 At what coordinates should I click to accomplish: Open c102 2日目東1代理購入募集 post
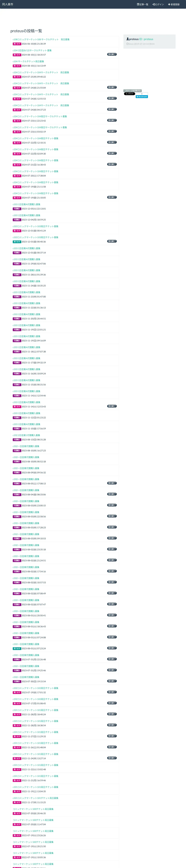(26, 435)
